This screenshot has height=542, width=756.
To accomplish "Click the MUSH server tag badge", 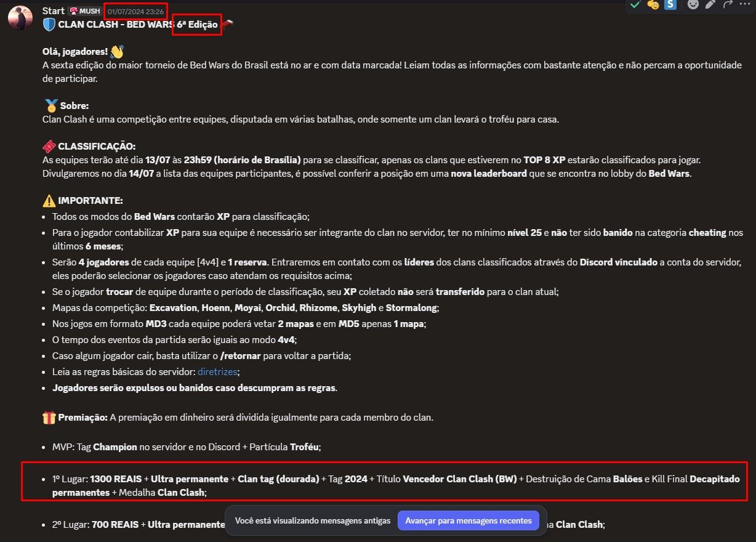I will point(84,10).
